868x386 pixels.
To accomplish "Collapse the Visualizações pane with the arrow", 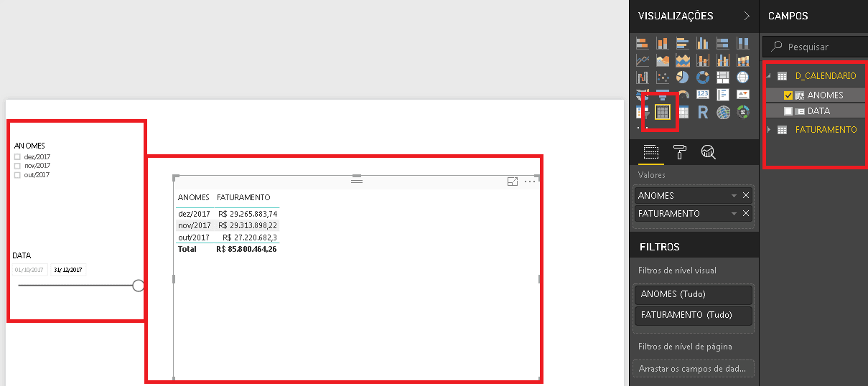I will (747, 15).
